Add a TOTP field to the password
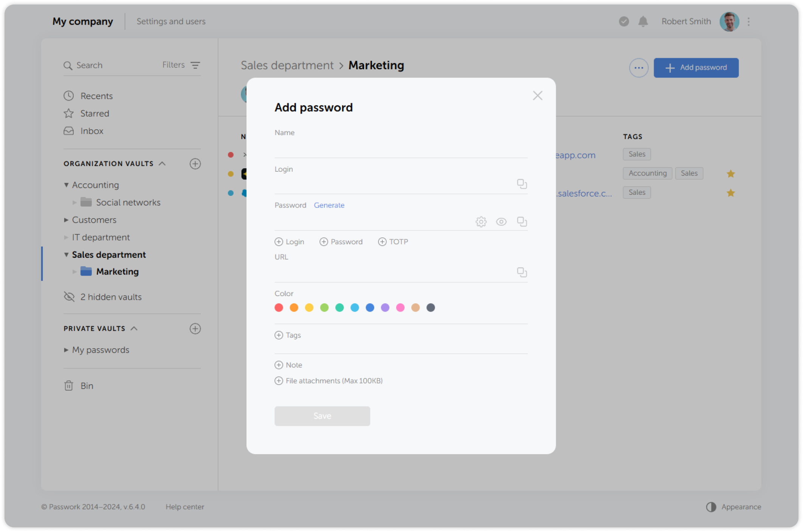 point(393,242)
